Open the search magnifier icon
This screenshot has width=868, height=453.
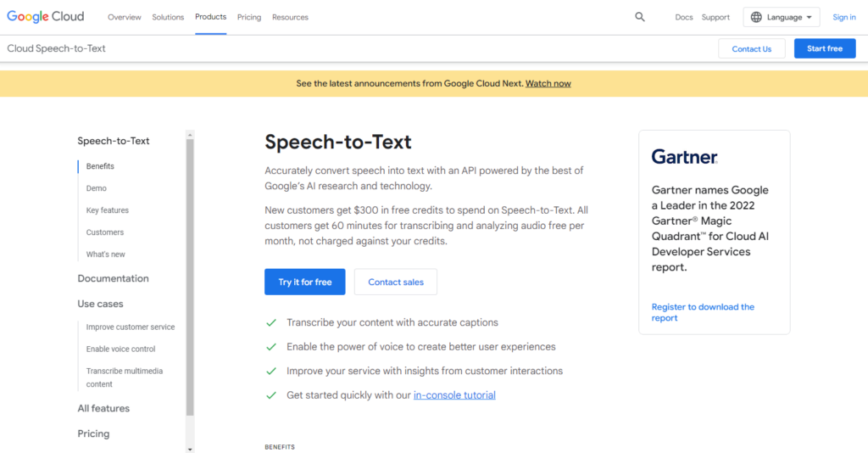[640, 17]
